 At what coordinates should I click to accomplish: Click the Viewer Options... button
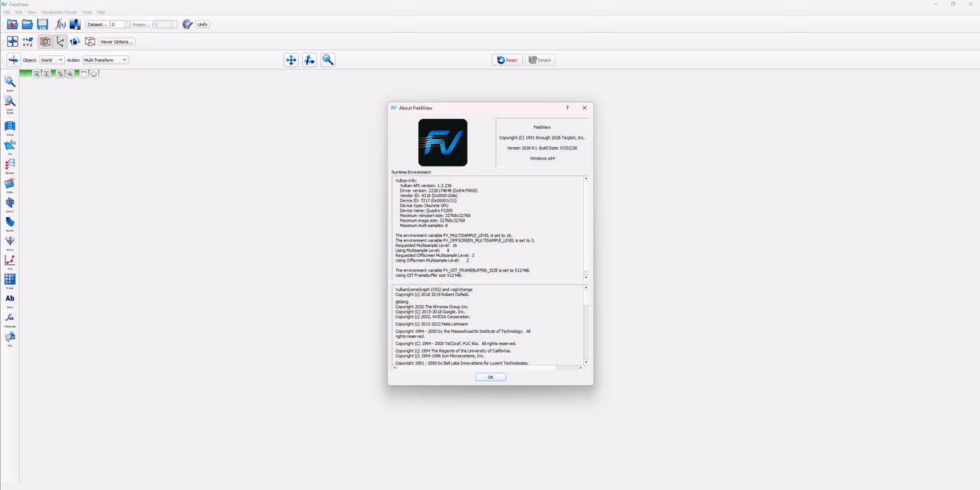click(x=116, y=41)
